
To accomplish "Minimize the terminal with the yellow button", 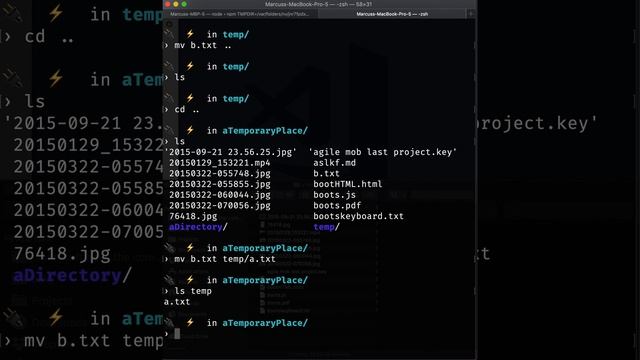I will coord(176,4).
